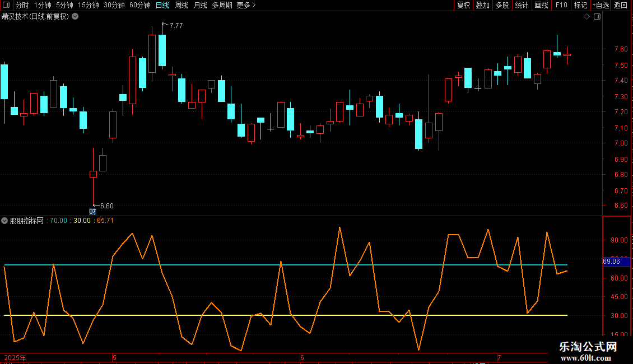This screenshot has height=364, width=633.
Task: Switch to 日线 daily chart
Action: tap(162, 5)
